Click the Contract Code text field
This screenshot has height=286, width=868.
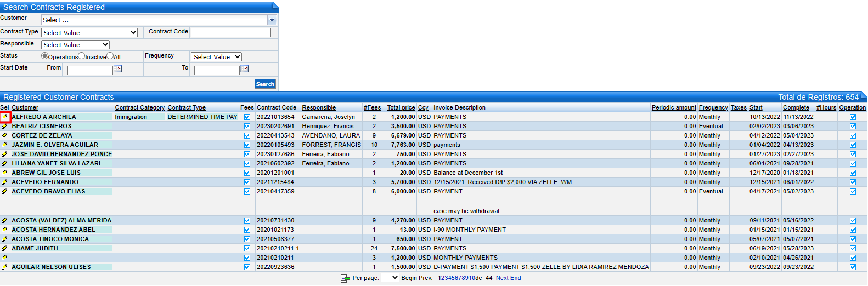click(x=230, y=32)
